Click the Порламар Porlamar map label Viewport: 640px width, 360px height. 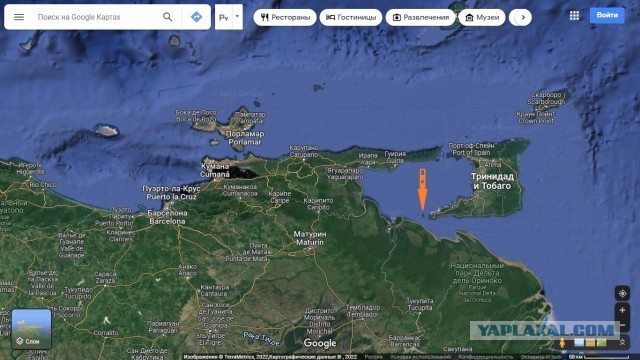click(x=245, y=138)
